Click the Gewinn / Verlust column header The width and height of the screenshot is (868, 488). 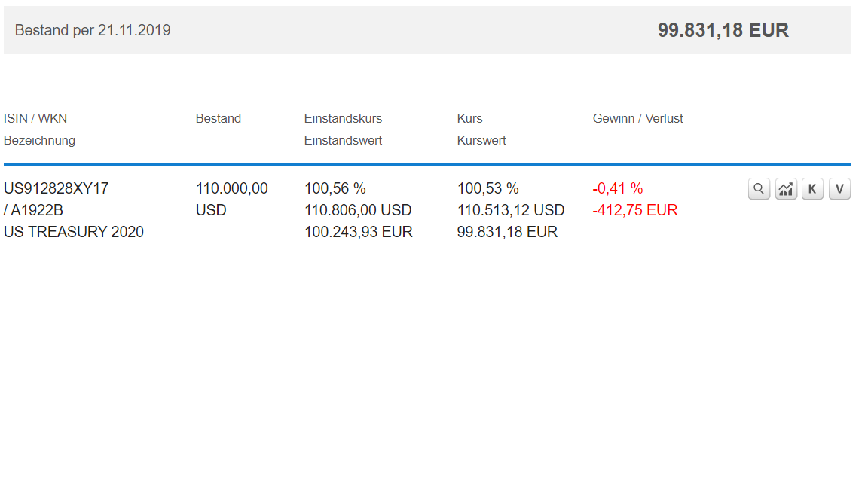click(x=637, y=118)
